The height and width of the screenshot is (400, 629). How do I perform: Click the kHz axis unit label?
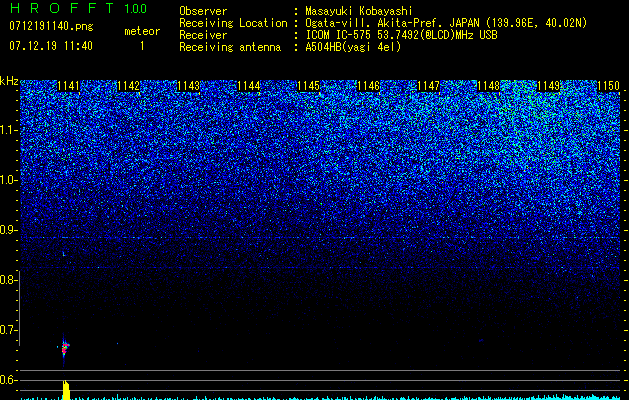9,81
